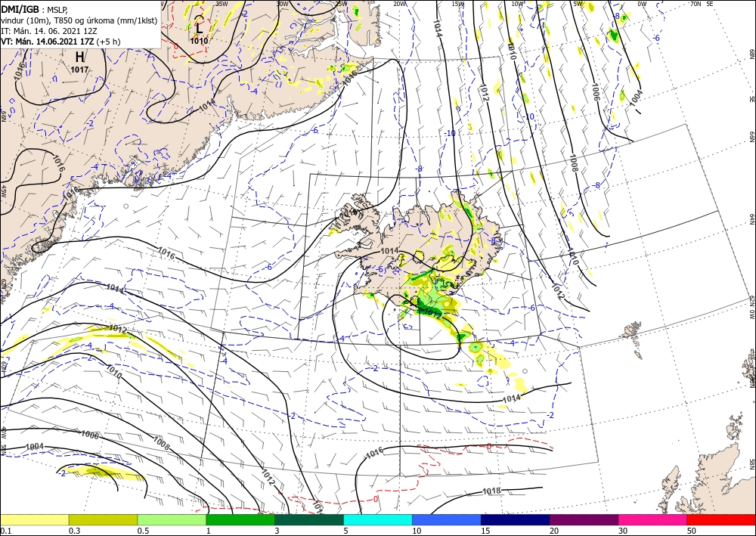
Task: Select the pink 30–50 legend swatch
Action: (653, 520)
